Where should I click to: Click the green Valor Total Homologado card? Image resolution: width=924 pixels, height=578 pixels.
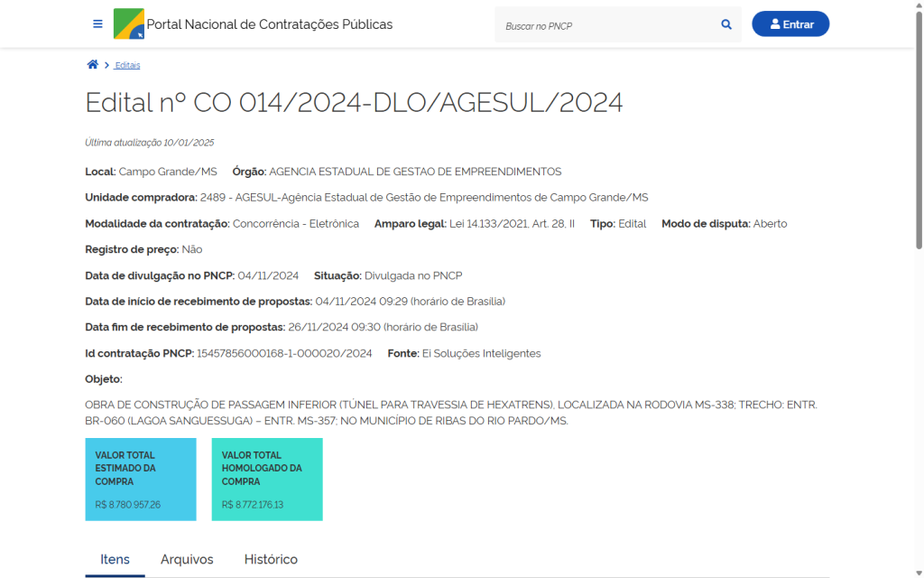267,479
